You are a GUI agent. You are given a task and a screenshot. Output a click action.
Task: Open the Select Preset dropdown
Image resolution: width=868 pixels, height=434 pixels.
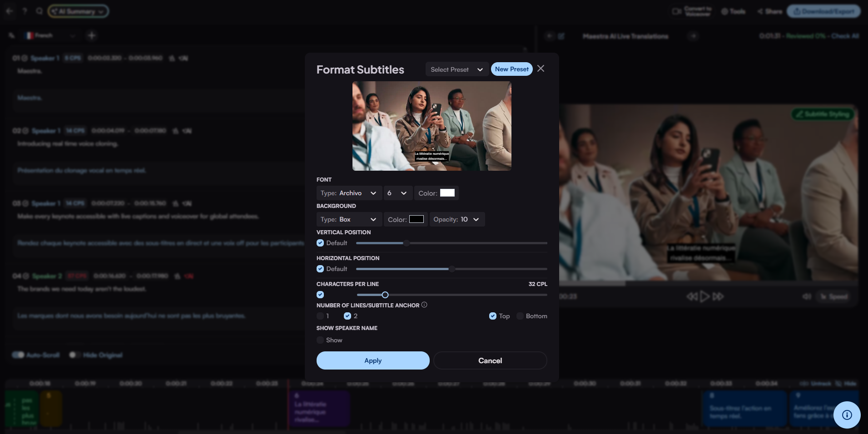pyautogui.click(x=456, y=69)
